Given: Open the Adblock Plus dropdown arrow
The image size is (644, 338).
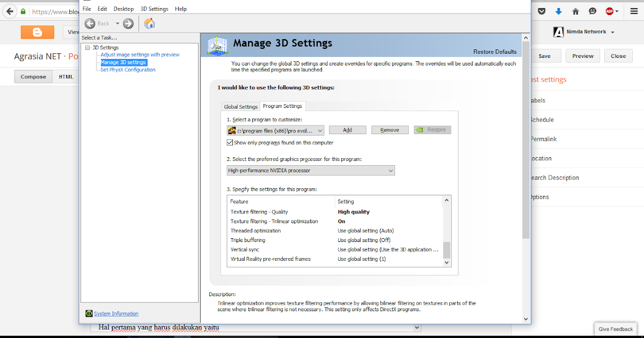Looking at the screenshot, I should click(617, 11).
